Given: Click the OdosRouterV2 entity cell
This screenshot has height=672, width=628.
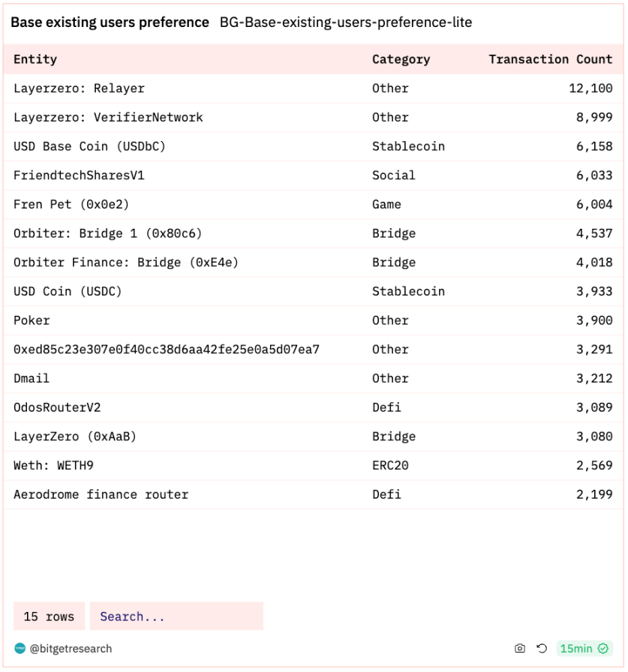Looking at the screenshot, I should pos(57,407).
